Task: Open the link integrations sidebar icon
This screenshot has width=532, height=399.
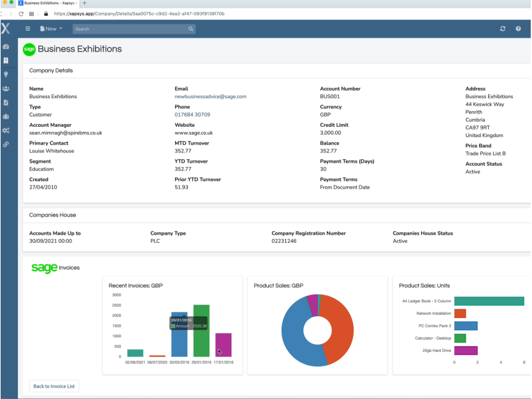Action: pyautogui.click(x=6, y=144)
